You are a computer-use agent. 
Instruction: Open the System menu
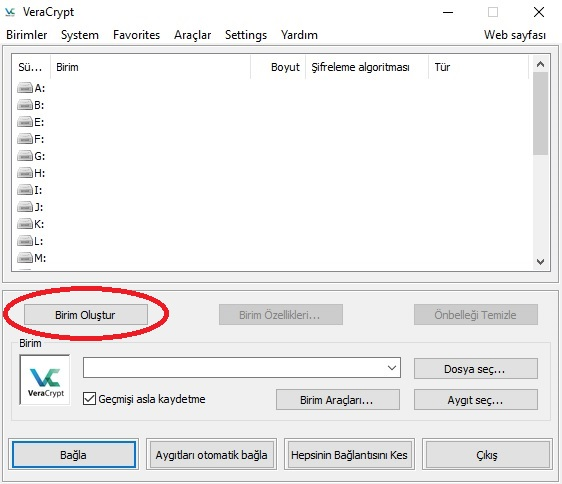[x=80, y=35]
